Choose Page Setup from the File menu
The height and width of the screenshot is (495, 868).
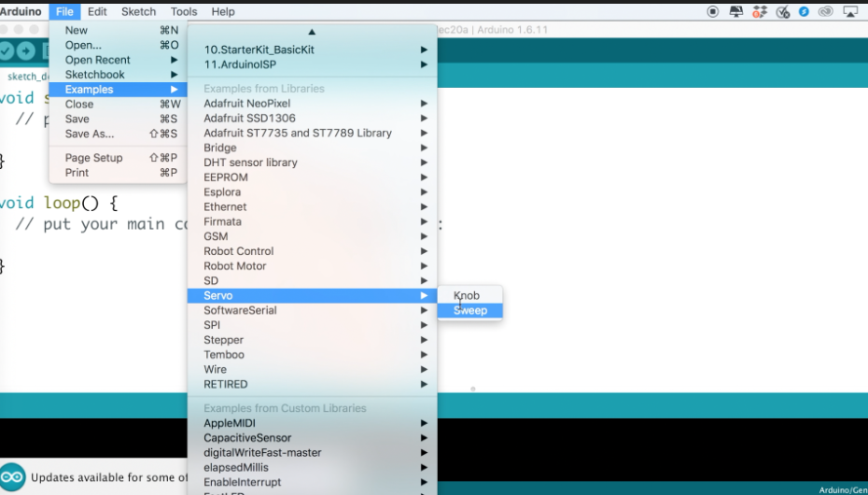(118, 158)
